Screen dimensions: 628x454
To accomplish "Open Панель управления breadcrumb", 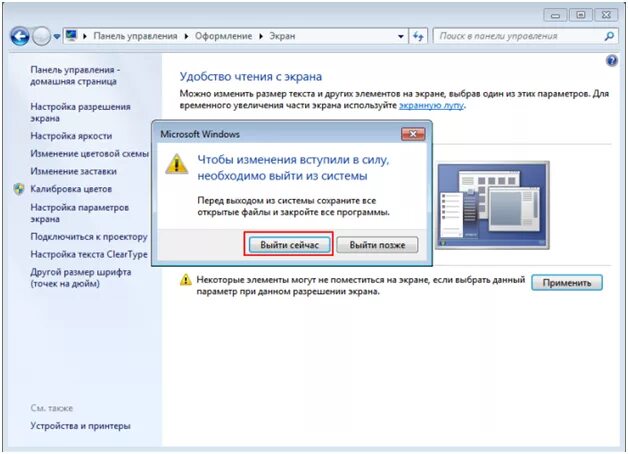I will 135,36.
